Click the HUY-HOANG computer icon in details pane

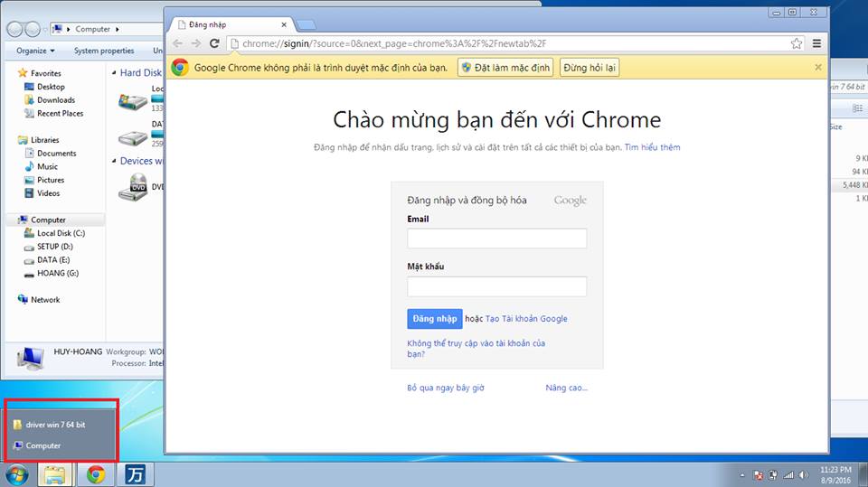coord(30,358)
